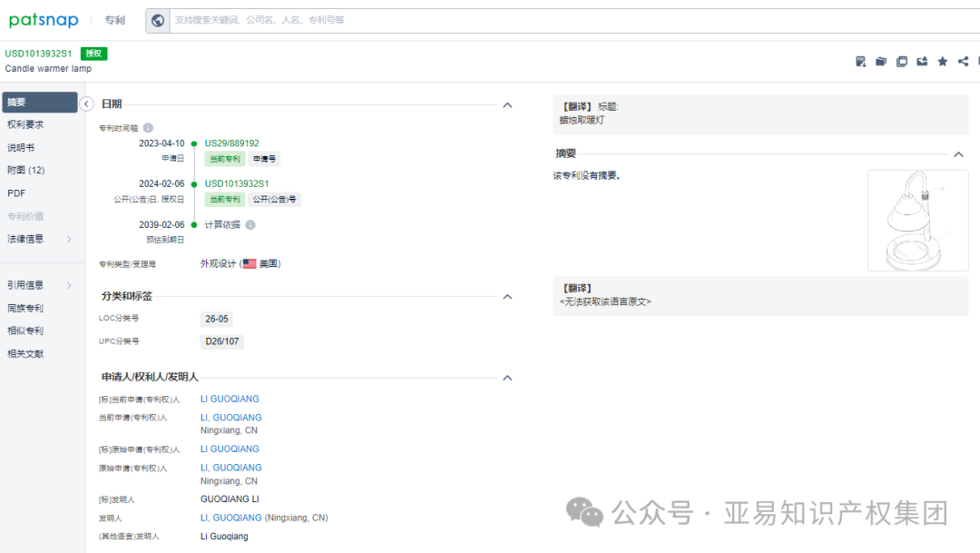Image resolution: width=980 pixels, height=553 pixels.
Task: Copy the patent record via copy icon
Action: (901, 61)
